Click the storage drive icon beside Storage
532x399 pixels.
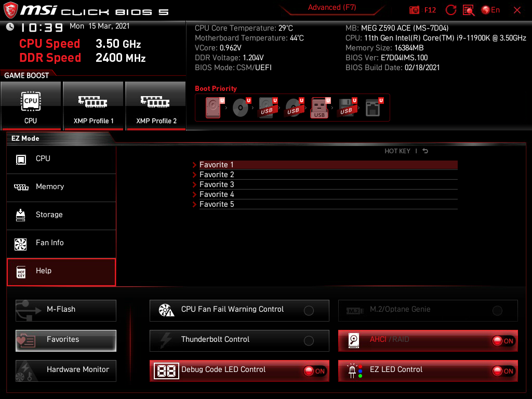(21, 215)
